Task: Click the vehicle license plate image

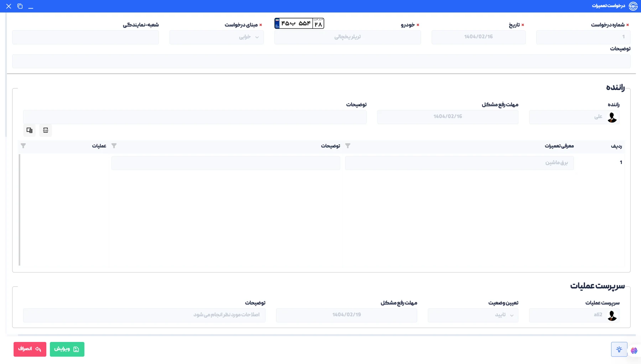Action: coord(299,24)
